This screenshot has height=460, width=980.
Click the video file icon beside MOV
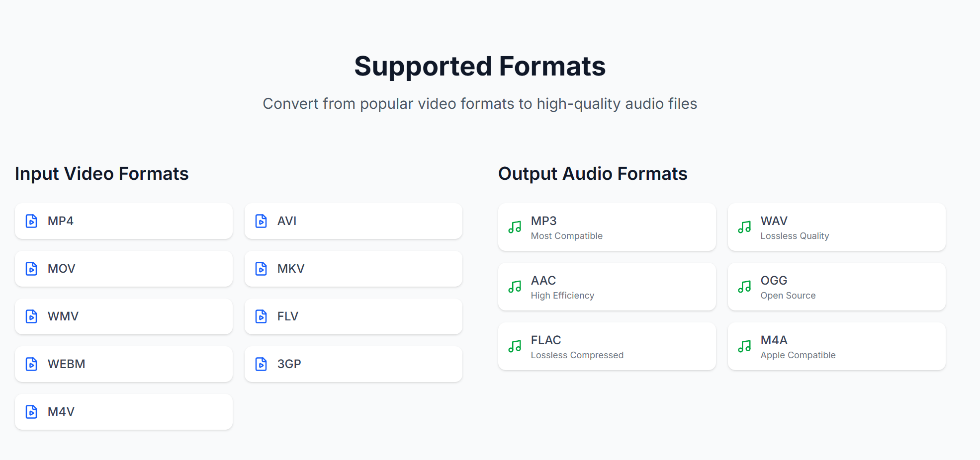point(31,269)
